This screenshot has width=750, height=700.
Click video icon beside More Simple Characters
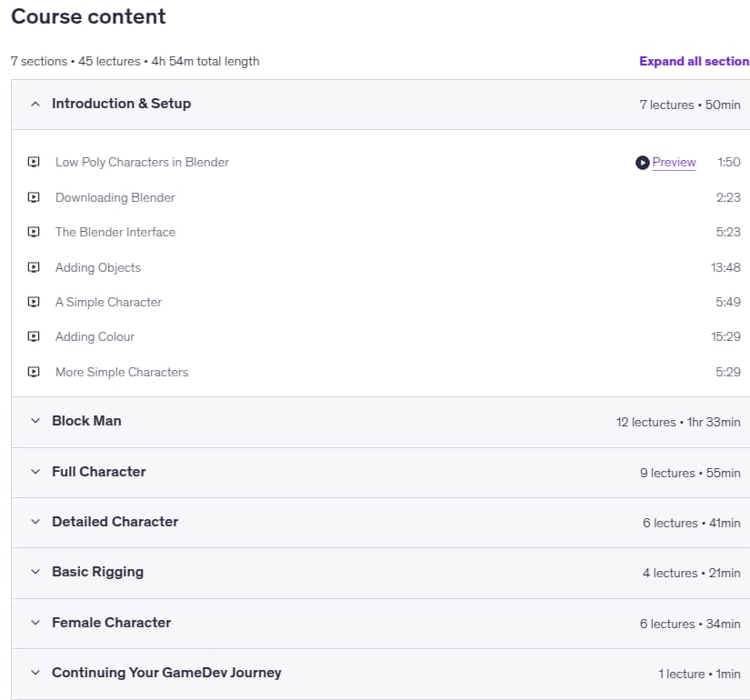(34, 372)
